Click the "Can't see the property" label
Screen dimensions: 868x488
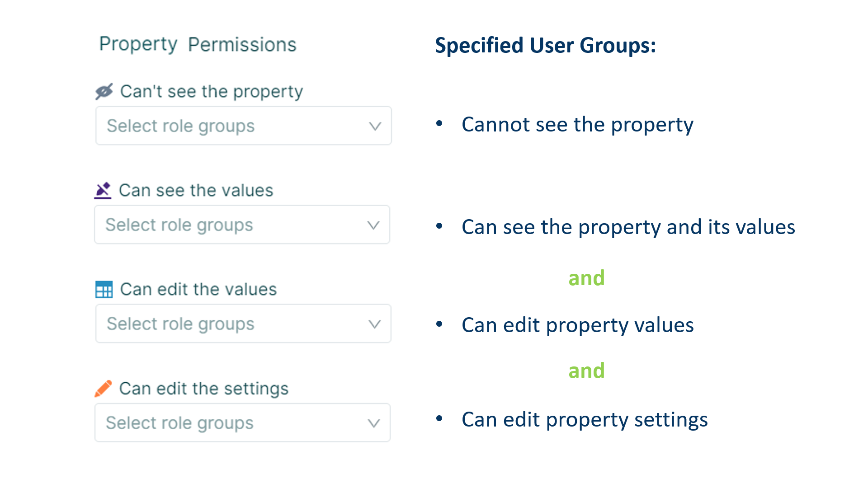(x=211, y=92)
